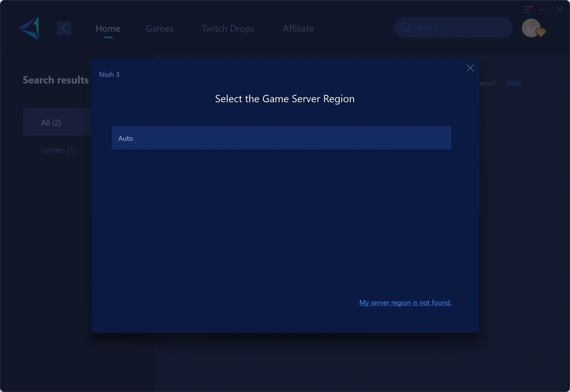Image resolution: width=570 pixels, height=392 pixels.
Task: Select the Auto server region option
Action: pos(281,138)
